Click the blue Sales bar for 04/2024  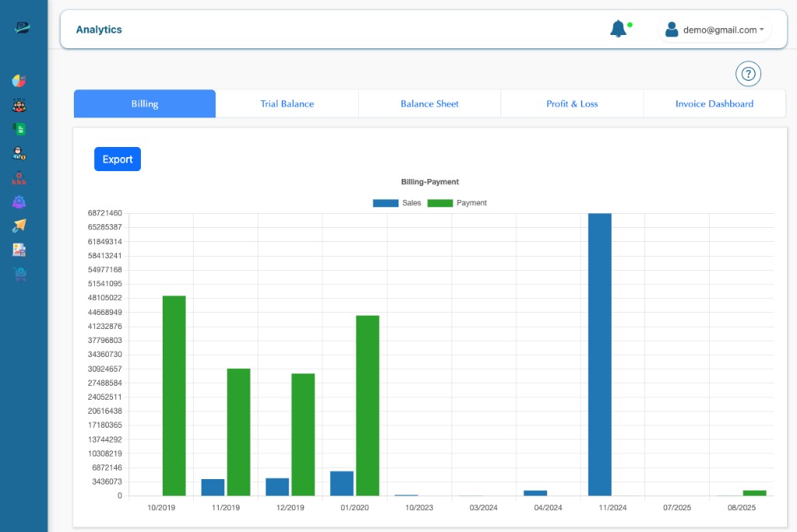535,493
